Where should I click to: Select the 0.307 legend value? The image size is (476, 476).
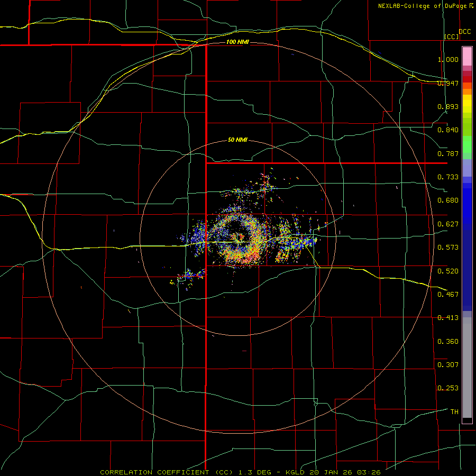tap(448, 365)
